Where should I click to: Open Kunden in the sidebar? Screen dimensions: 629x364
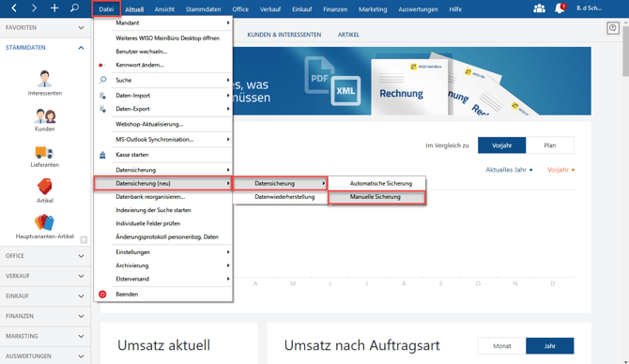44,120
